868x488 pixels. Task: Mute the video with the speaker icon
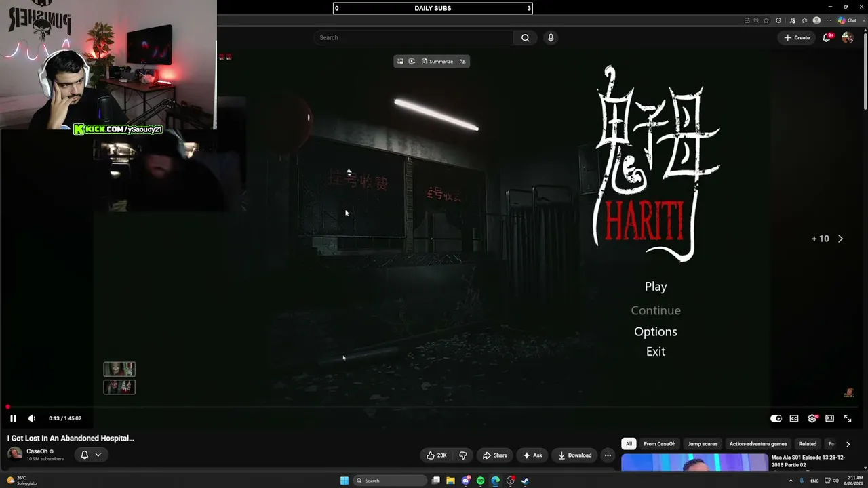tap(31, 418)
